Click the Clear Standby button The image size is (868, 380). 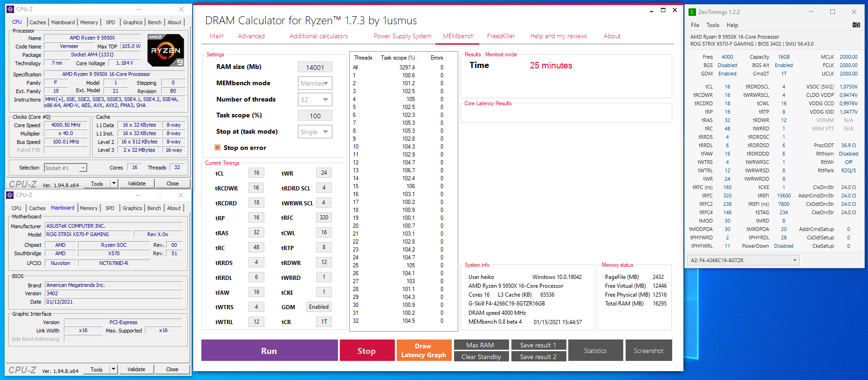tap(481, 357)
